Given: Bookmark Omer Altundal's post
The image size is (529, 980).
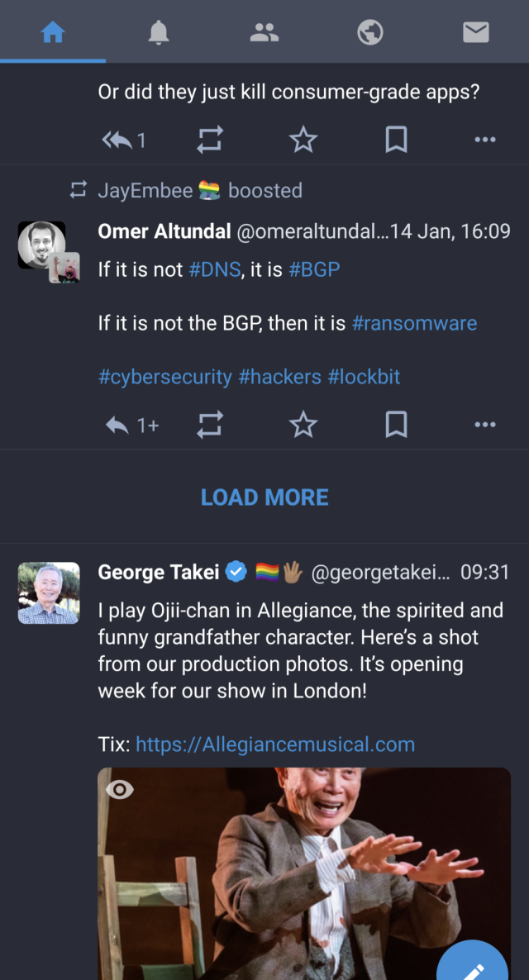Looking at the screenshot, I should tap(397, 425).
